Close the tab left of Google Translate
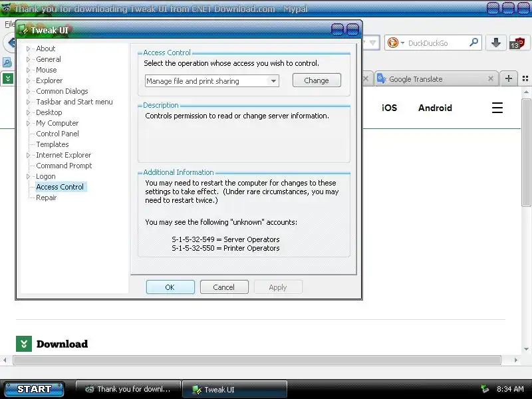This screenshot has height=399, width=532. coord(366,78)
